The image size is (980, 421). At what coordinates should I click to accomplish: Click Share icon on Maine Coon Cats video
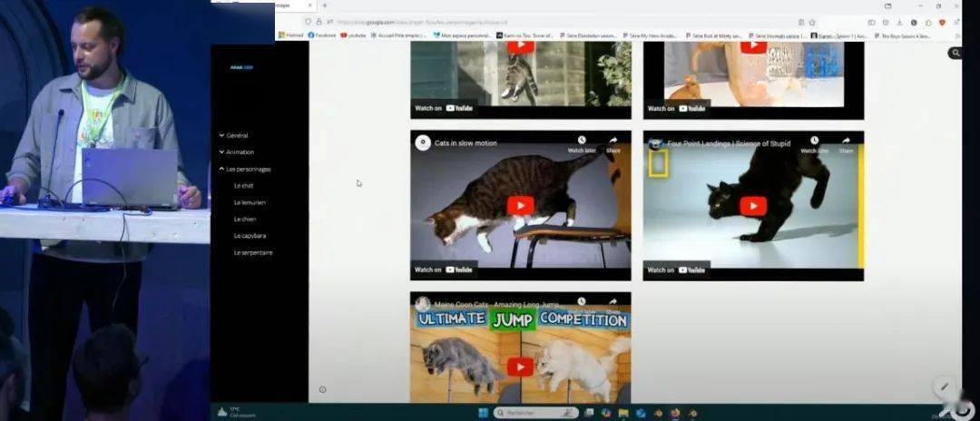click(613, 305)
